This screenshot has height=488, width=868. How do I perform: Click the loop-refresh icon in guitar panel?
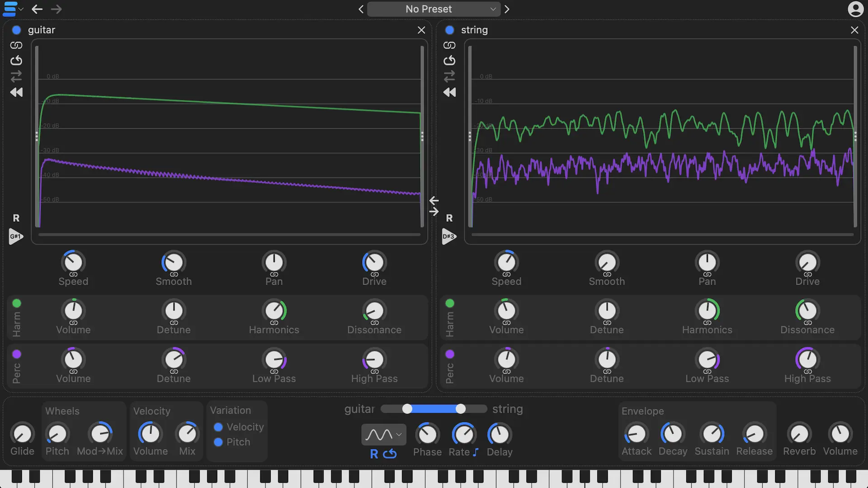tap(16, 60)
